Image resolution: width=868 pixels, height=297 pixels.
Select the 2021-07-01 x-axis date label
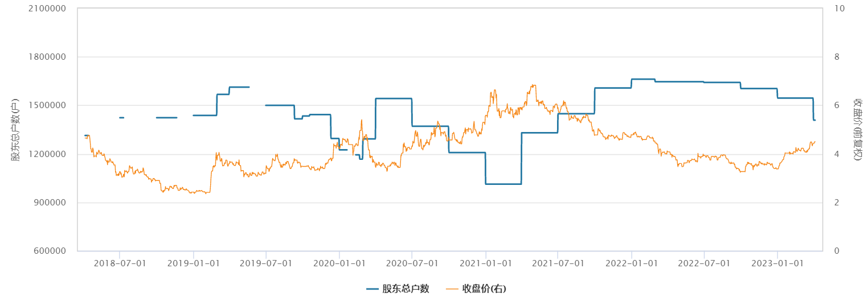pyautogui.click(x=558, y=263)
